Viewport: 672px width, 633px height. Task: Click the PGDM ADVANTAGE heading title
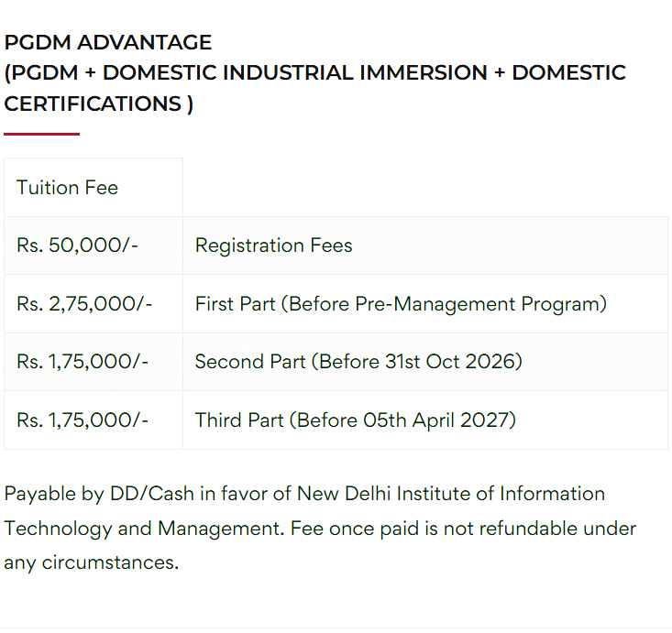point(108,42)
